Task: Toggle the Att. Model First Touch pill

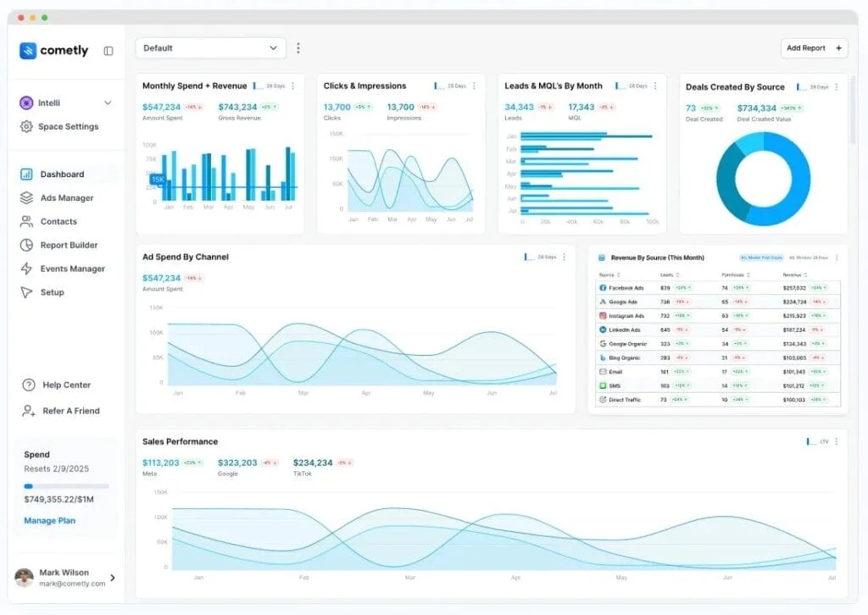Action: 761,258
